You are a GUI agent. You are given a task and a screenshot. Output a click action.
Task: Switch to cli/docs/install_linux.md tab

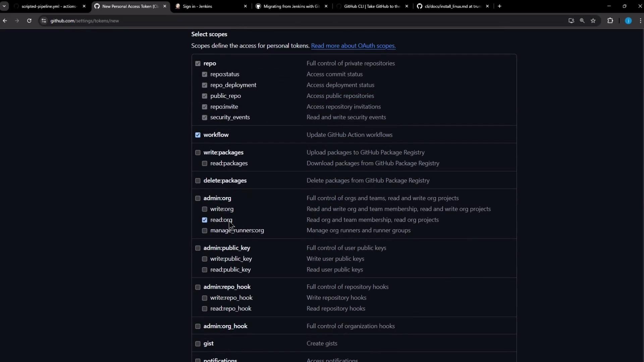coord(453,6)
